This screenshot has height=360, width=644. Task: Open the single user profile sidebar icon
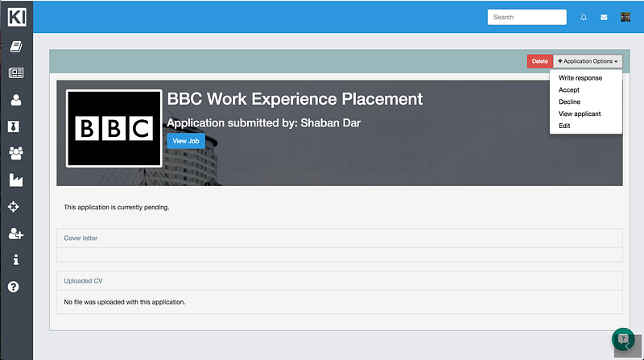click(x=16, y=100)
